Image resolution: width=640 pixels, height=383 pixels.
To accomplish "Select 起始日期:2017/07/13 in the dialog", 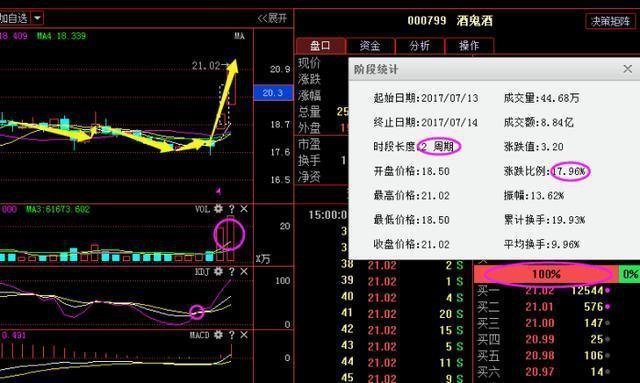I will coord(426,98).
